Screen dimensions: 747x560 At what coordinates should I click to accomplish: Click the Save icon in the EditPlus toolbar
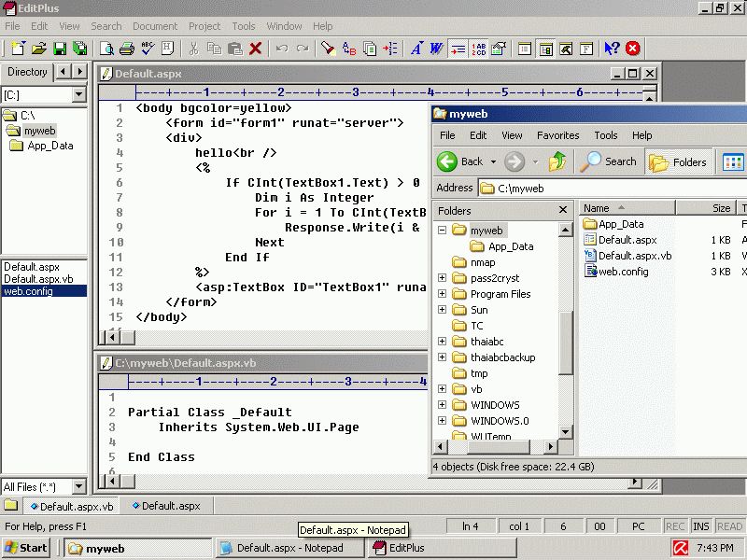(x=60, y=49)
